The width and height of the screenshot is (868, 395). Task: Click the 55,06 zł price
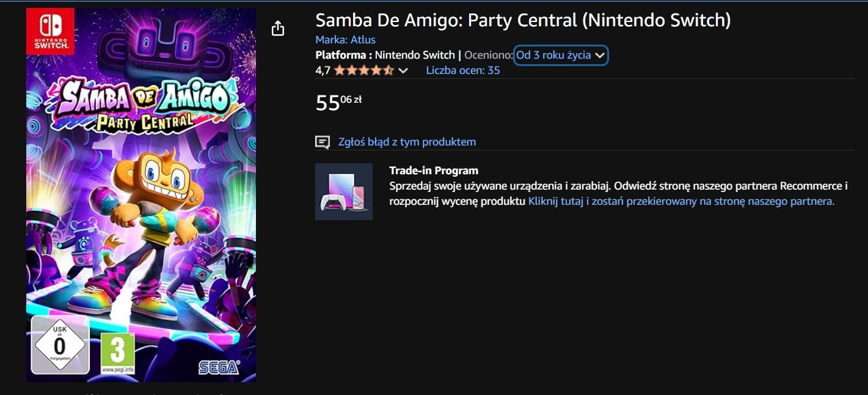point(338,103)
